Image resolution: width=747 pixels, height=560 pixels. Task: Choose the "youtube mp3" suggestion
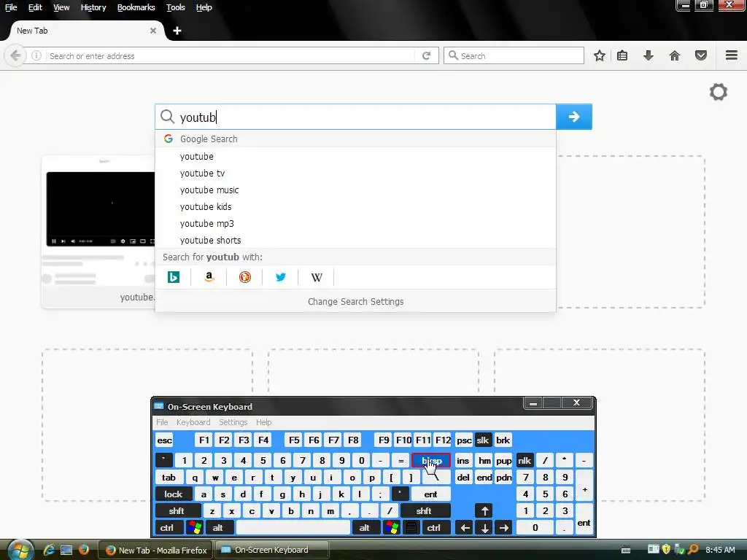(355, 223)
